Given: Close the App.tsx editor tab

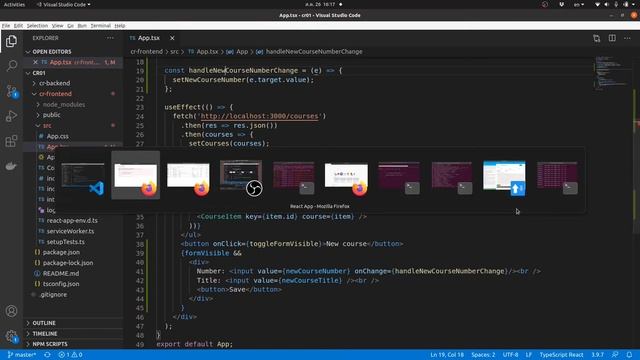Looking at the screenshot, I should (x=172, y=38).
